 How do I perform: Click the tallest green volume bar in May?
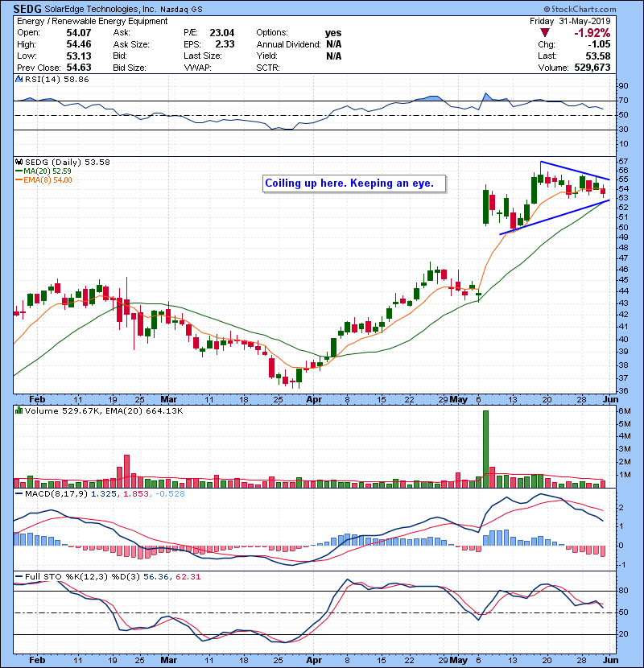click(x=485, y=449)
